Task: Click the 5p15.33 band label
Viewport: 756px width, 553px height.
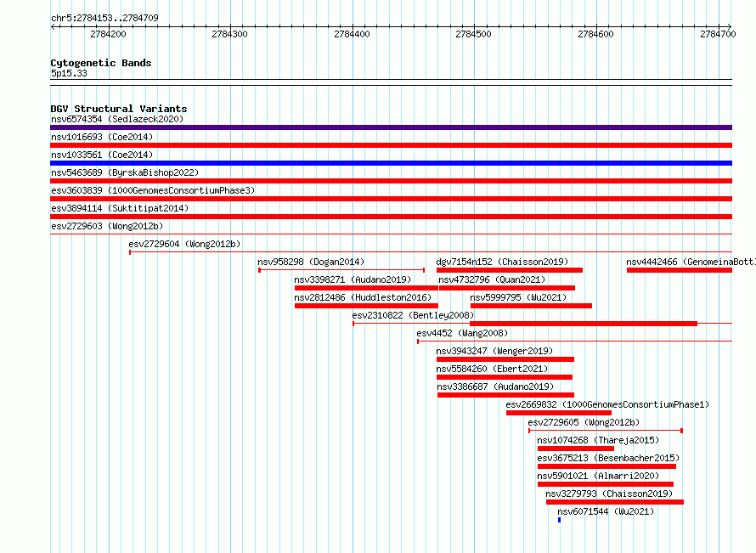Action: (69, 73)
